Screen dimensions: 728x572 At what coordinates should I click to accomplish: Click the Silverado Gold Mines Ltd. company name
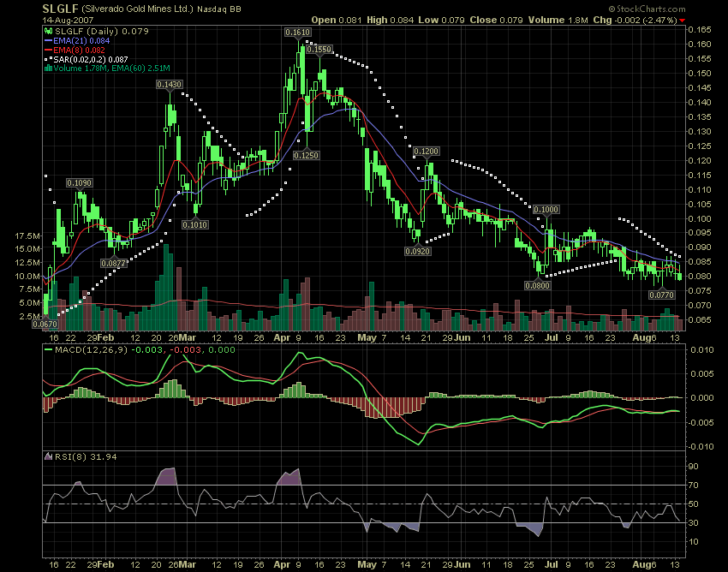click(x=137, y=9)
